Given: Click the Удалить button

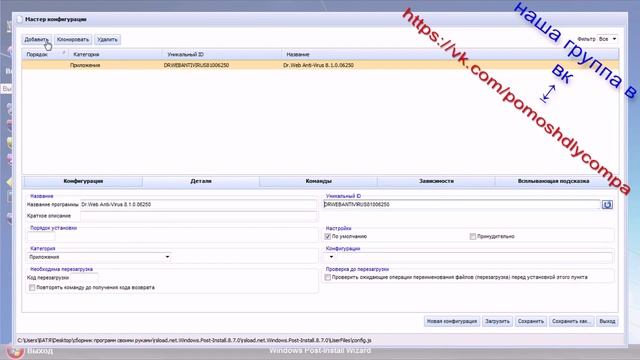Looking at the screenshot, I should [x=107, y=40].
